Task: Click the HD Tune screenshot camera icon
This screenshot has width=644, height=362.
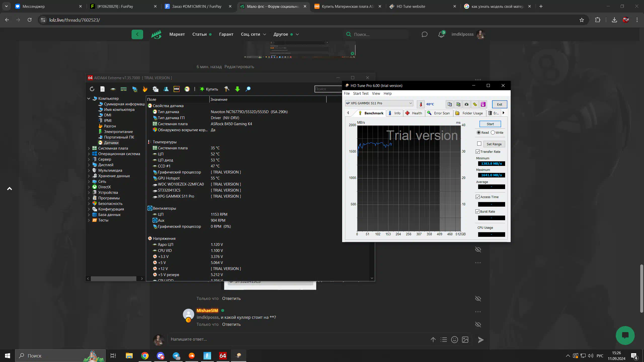Action: click(466, 104)
